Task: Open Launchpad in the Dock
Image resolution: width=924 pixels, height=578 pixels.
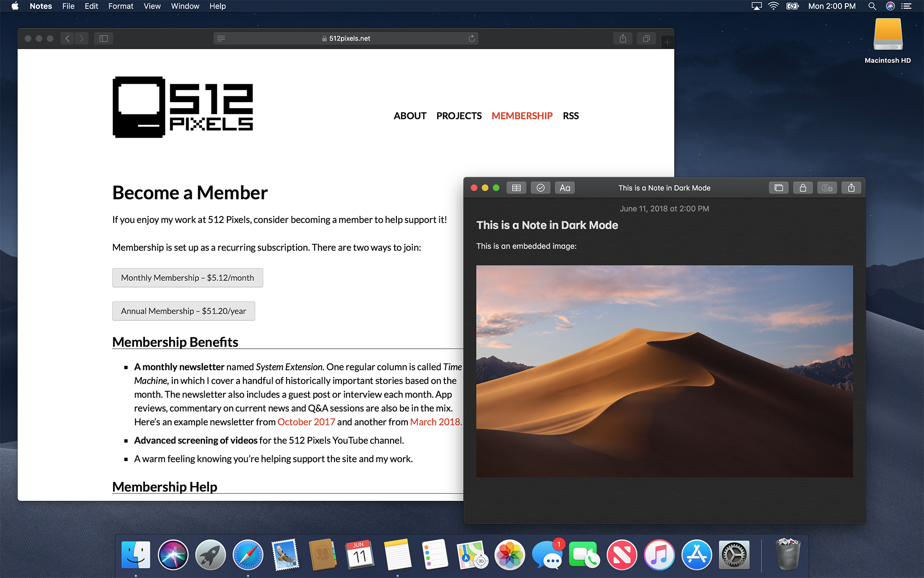Action: [211, 554]
